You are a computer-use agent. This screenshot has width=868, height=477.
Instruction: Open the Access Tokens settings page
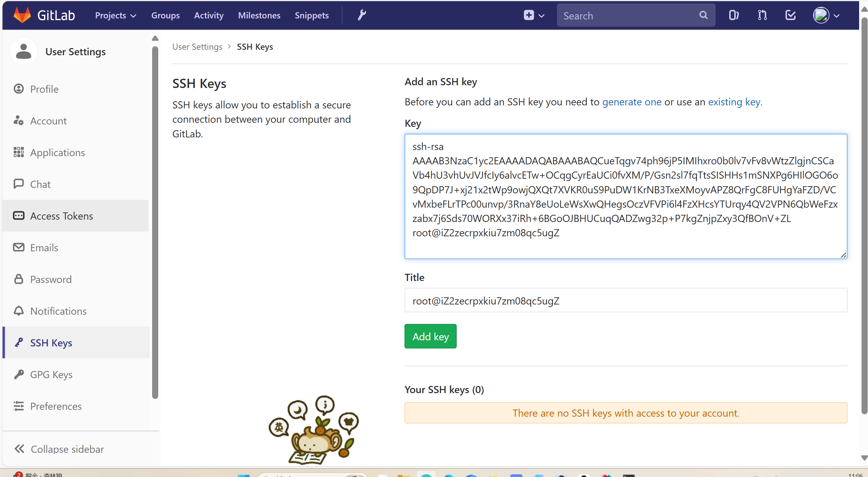(61, 216)
